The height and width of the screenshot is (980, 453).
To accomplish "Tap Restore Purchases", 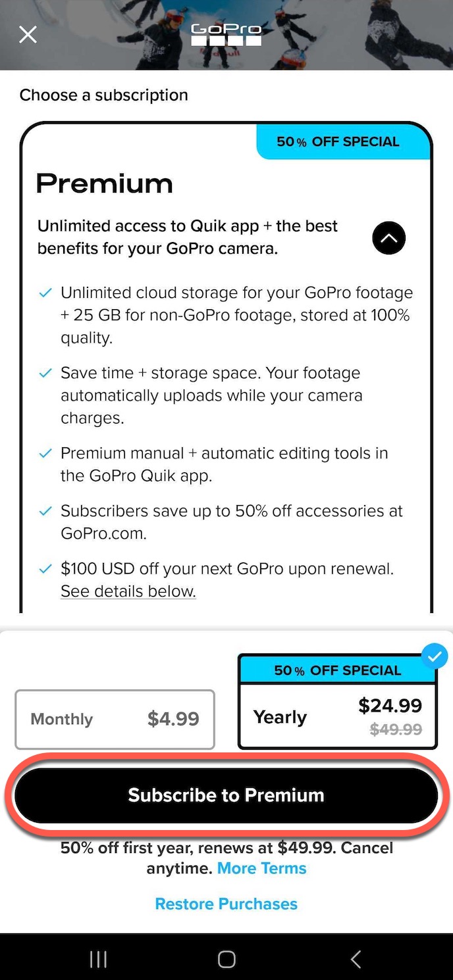I will click(226, 904).
